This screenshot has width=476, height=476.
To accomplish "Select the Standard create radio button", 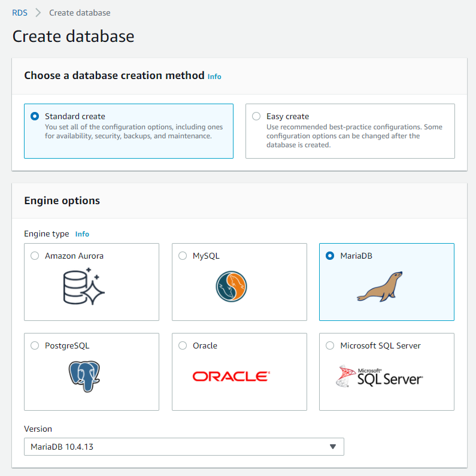I will 35,116.
